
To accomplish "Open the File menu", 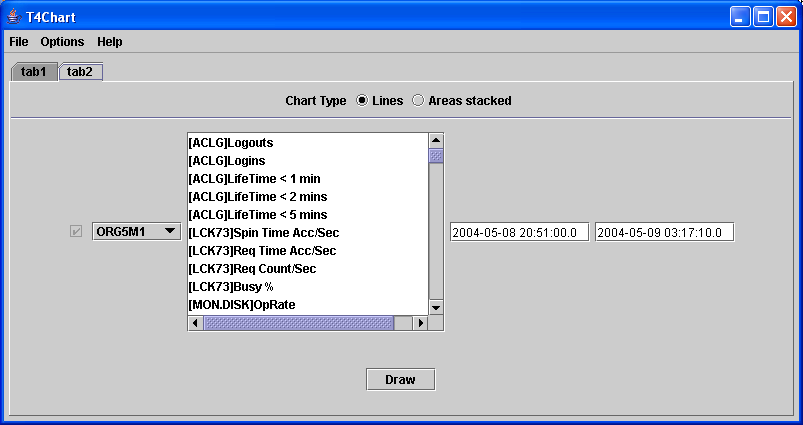I will click(x=19, y=42).
